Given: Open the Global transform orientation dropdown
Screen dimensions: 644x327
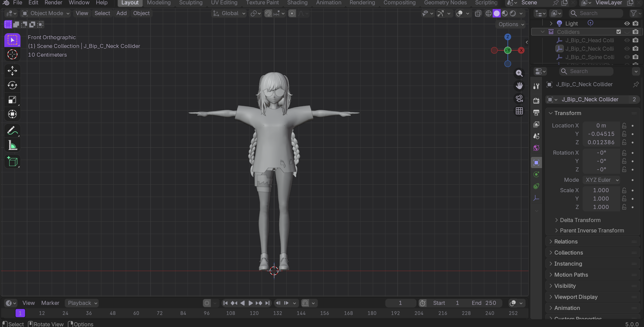Looking at the screenshot, I should click(x=229, y=13).
